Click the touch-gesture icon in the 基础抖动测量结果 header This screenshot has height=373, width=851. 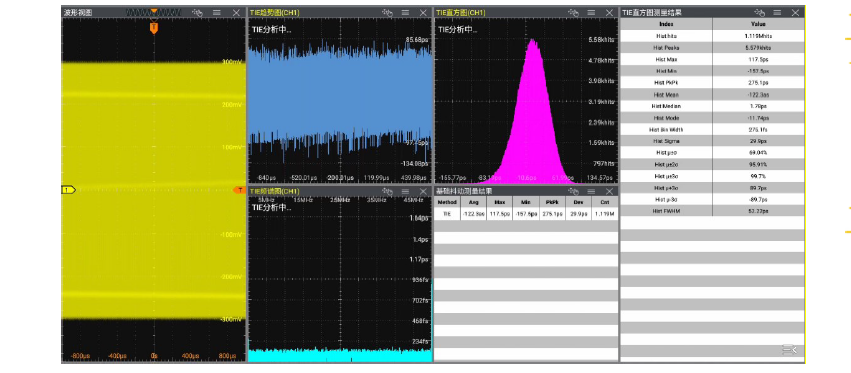(573, 191)
